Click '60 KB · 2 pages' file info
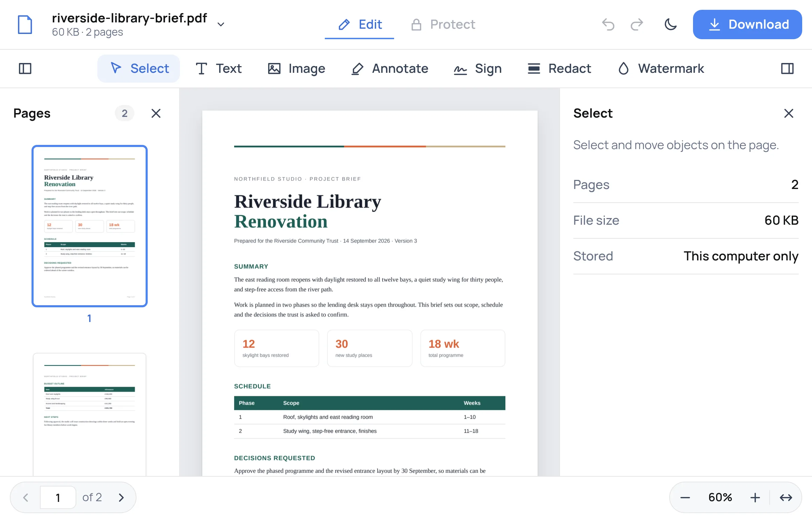 pyautogui.click(x=87, y=32)
